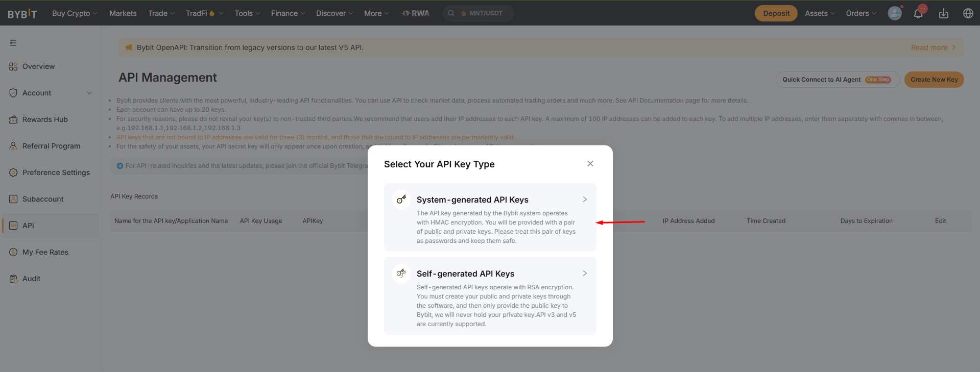This screenshot has height=372, width=980.
Task: Click the Telegram icon in info bar
Action: tap(120, 166)
